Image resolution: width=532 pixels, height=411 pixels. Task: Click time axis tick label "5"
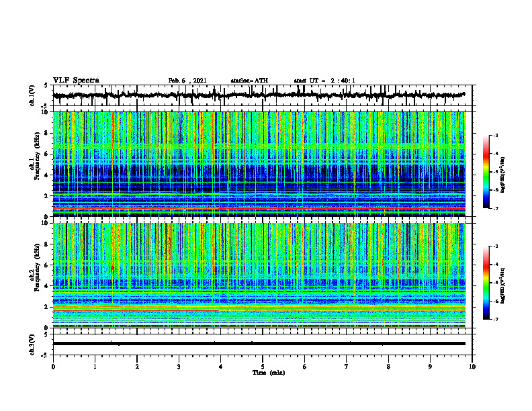263,367
